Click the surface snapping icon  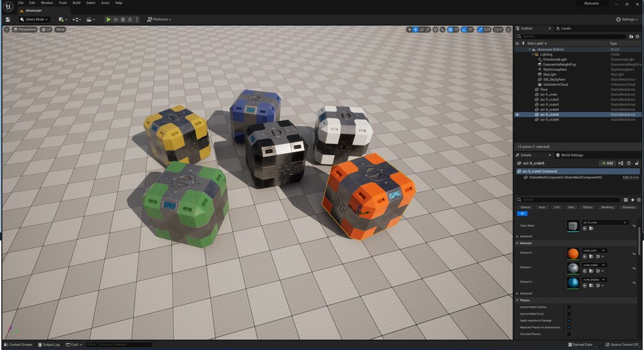442,29
